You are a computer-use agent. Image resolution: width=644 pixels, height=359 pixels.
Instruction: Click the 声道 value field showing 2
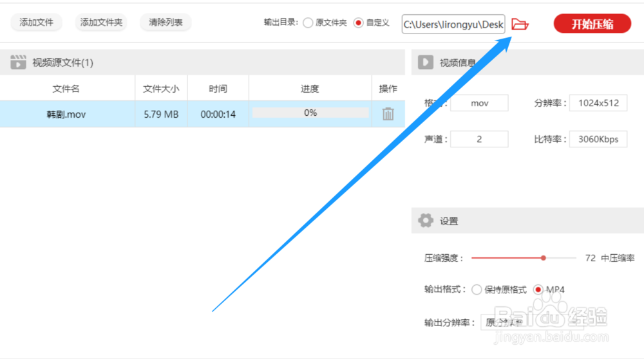point(479,139)
